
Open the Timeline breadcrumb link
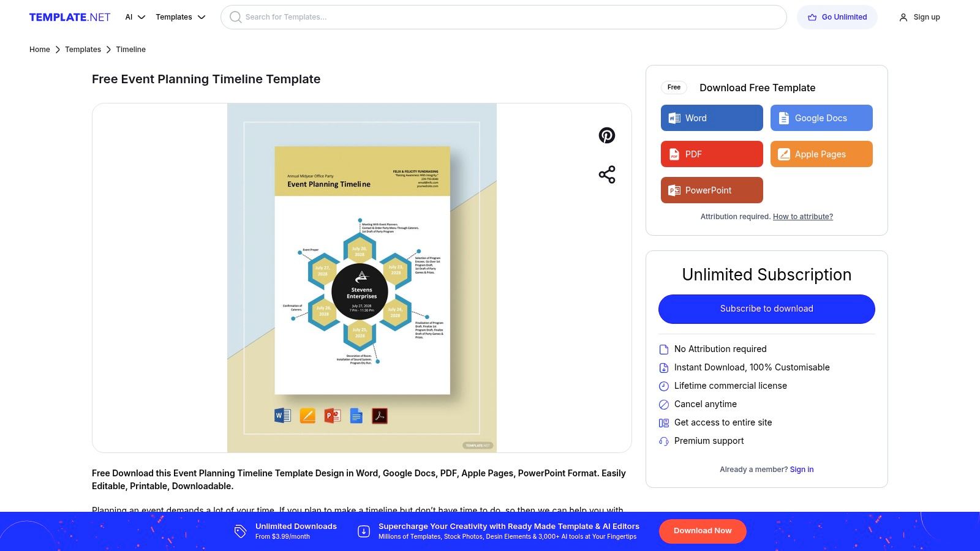[130, 50]
